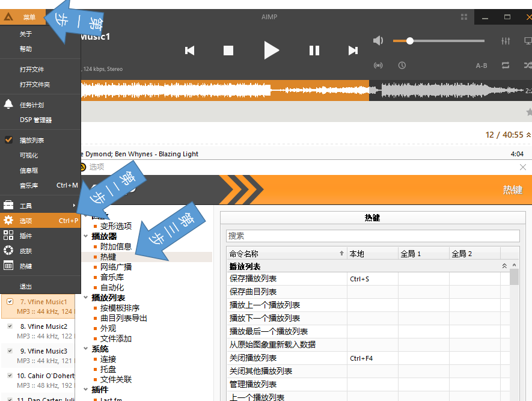Toggle the repeat playback icon
532x401 pixels.
click(505, 65)
